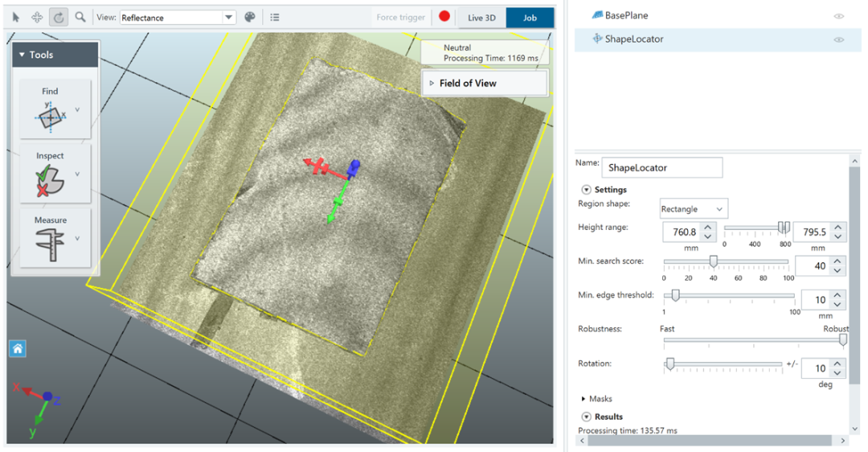The height and width of the screenshot is (452, 868).
Task: Open the View Reflectance dropdown
Action: (x=178, y=18)
